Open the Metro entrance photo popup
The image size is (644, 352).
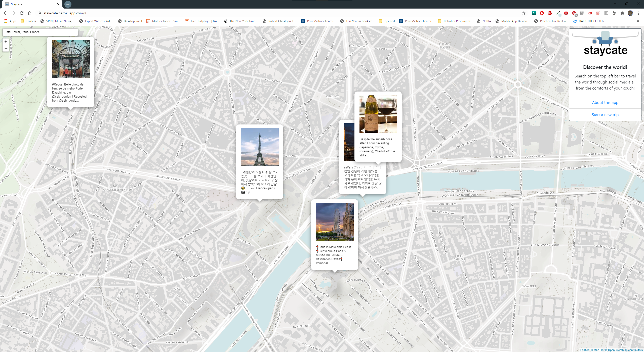coord(71,59)
